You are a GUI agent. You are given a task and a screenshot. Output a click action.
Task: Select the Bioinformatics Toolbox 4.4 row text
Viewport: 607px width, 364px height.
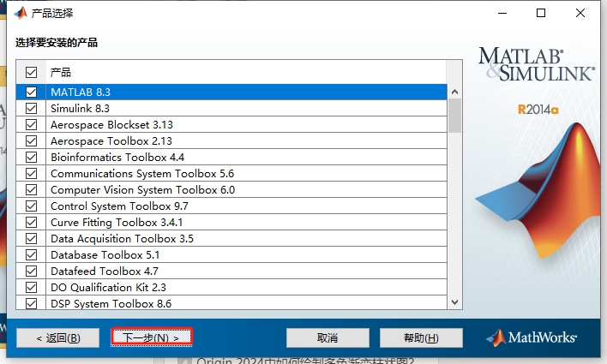click(x=117, y=157)
